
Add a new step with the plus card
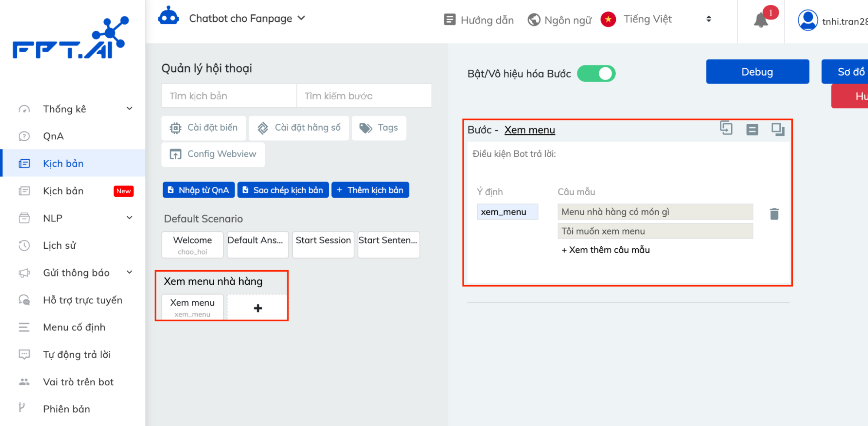click(257, 308)
